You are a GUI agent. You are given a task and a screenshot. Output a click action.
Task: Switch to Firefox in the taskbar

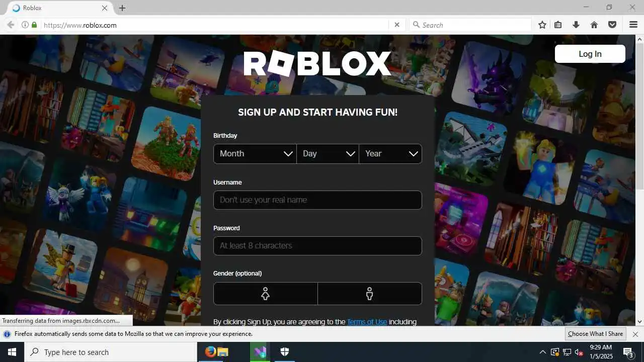(210, 352)
